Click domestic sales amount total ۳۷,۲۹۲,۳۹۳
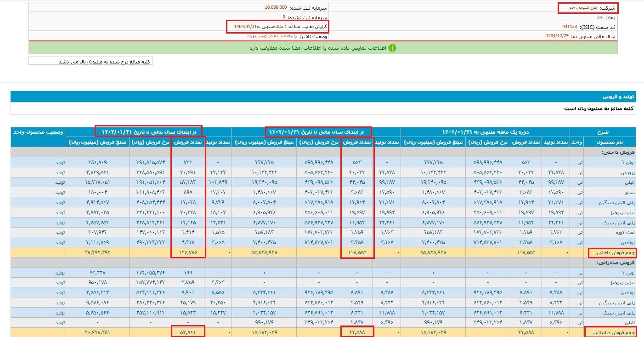Screen dimensions: 644x337 [x=97, y=252]
